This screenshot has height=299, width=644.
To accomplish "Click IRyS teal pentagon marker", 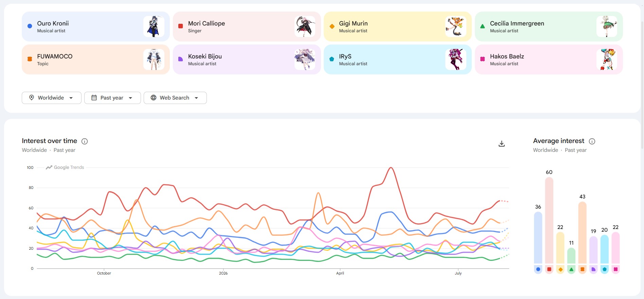I will point(332,59).
